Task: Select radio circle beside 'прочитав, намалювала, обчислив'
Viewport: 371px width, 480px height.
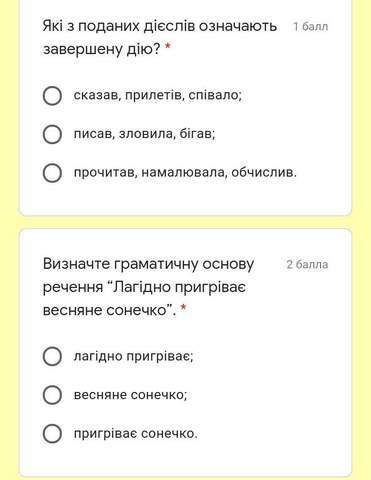Action: pos(52,173)
